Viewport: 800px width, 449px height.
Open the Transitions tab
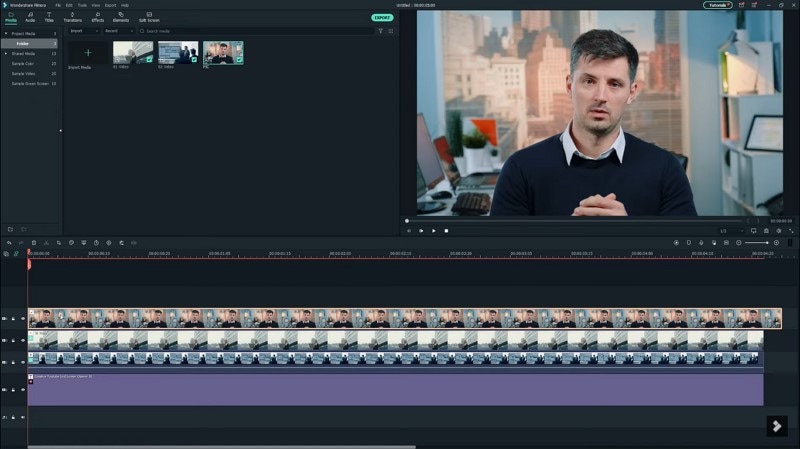click(x=72, y=17)
